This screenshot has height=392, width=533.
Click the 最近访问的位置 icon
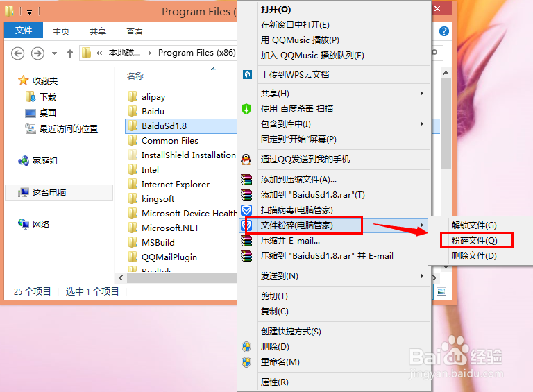pyautogui.click(x=31, y=129)
